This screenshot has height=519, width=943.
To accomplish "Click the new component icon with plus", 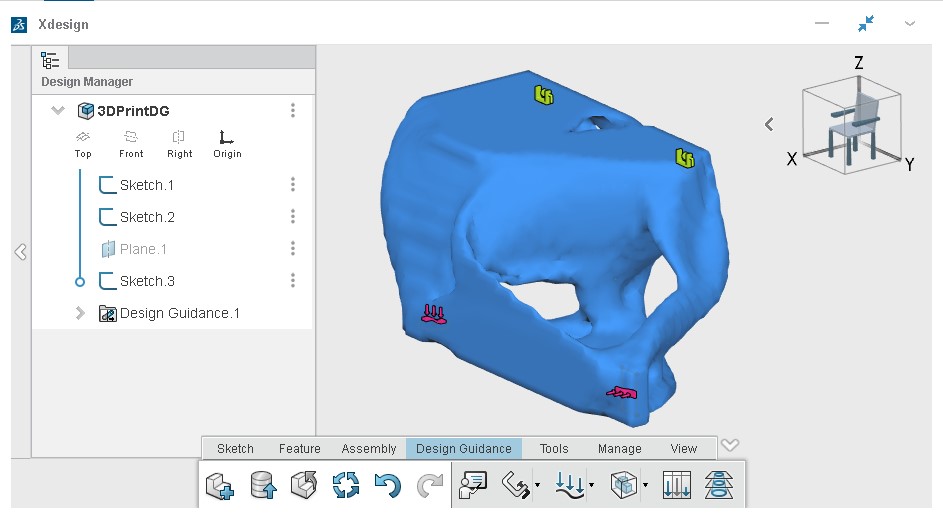I will [220, 485].
